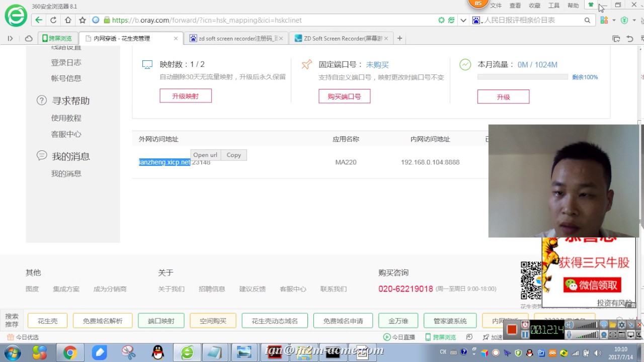644x362 pixels.
Task: Open the 收藏 menu
Action: pos(534,6)
